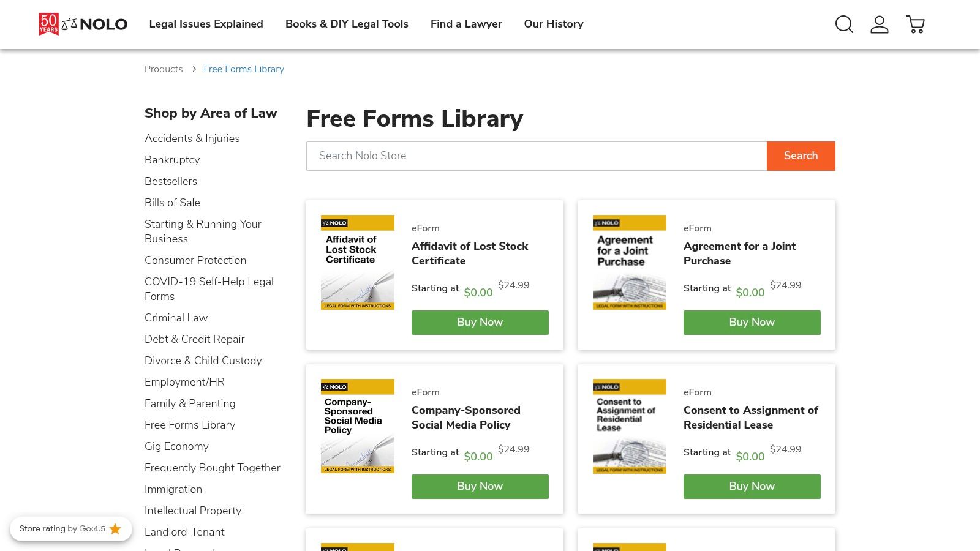Select the 50 Years anniversary badge
Screen dimensions: 980x551
pyautogui.click(x=50, y=24)
